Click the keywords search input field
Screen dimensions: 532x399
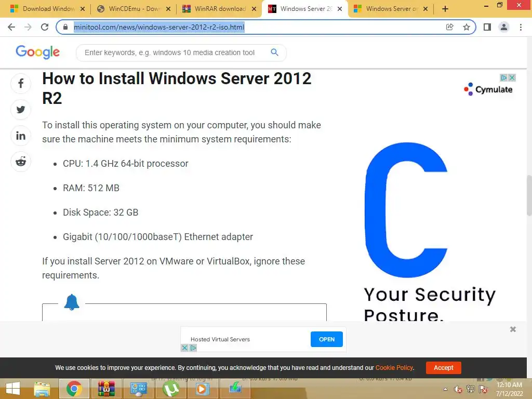pyautogui.click(x=176, y=52)
